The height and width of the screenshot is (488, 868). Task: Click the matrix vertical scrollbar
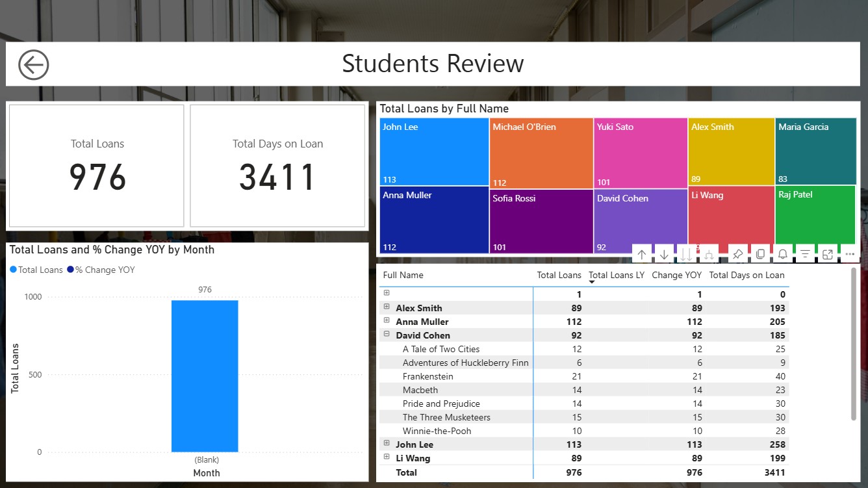point(854,344)
